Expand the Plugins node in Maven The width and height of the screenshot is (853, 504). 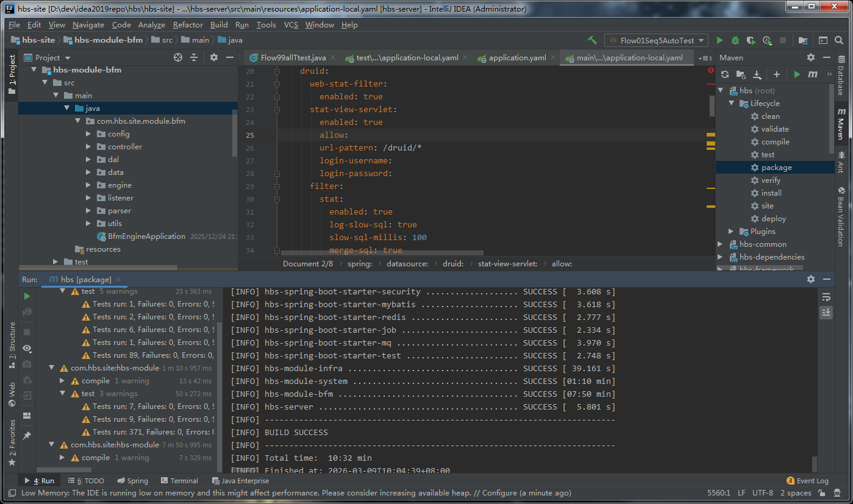coord(731,232)
